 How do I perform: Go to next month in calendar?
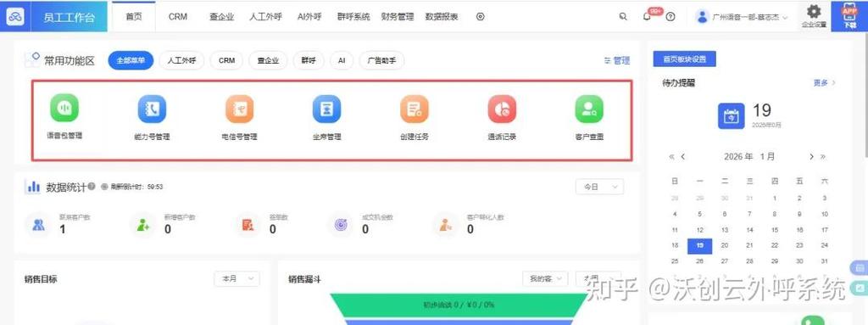pos(811,157)
